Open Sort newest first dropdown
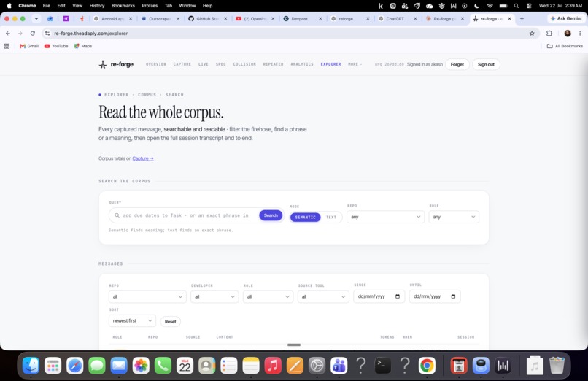 pyautogui.click(x=132, y=320)
